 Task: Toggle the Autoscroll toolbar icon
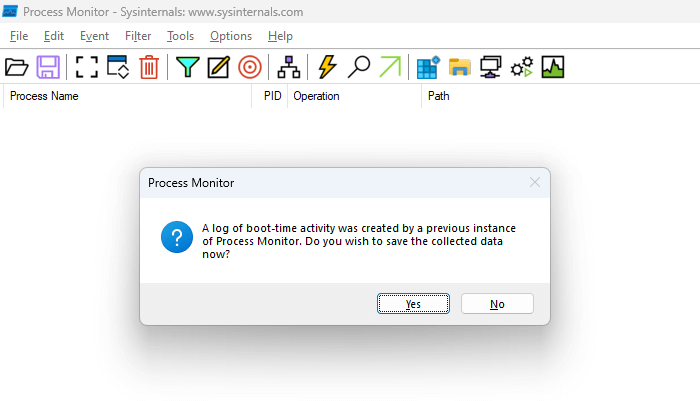tap(118, 67)
